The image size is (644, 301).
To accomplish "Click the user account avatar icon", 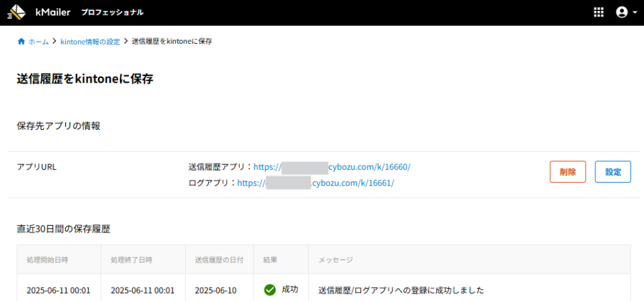I will point(621,12).
